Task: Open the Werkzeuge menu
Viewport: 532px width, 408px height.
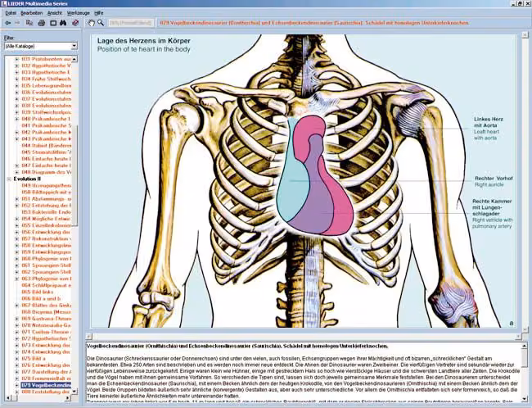Action: click(x=79, y=13)
